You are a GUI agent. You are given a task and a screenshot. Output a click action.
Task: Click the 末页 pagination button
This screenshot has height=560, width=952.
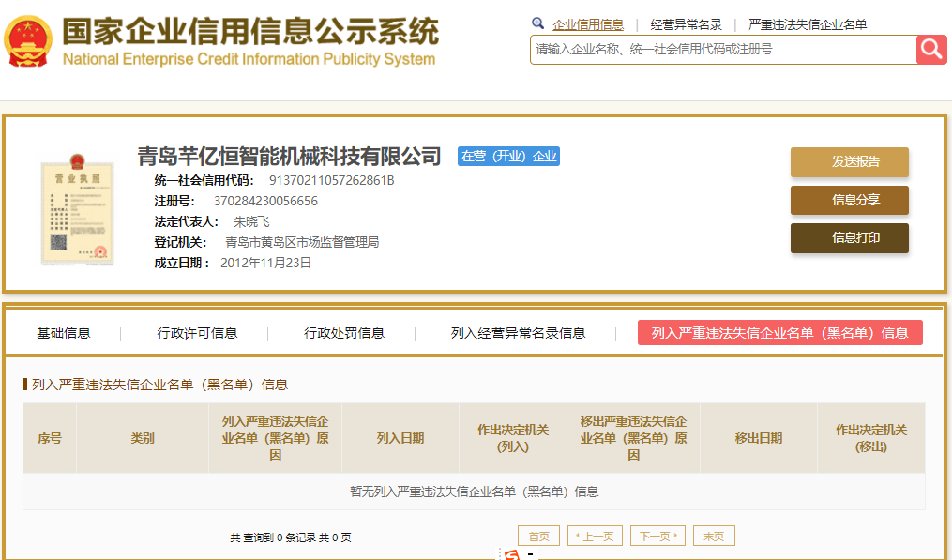[714, 536]
